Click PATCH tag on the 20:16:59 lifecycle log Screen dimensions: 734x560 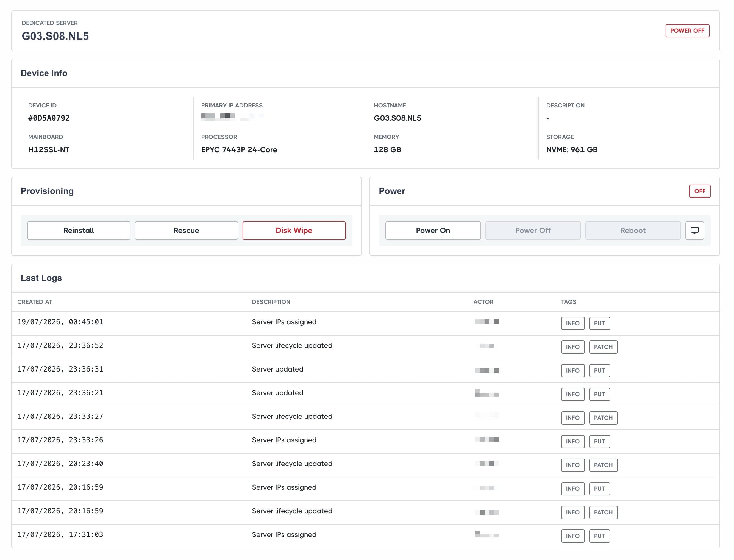[x=603, y=513]
